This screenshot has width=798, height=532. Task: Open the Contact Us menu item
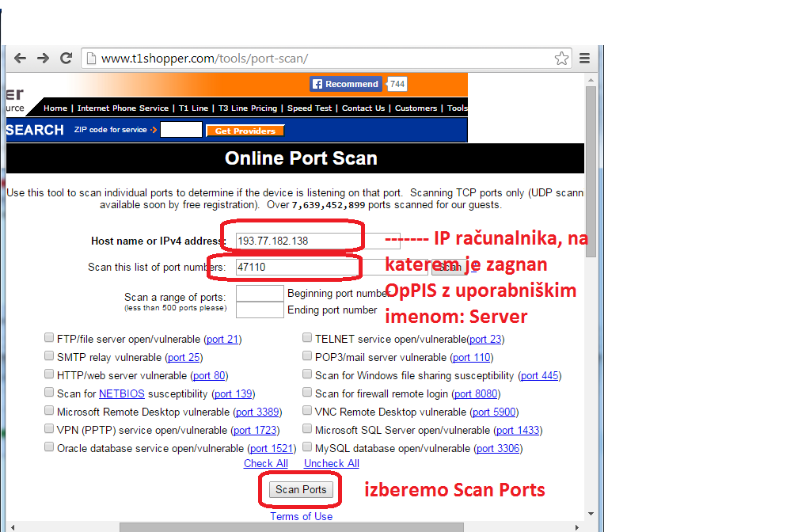[x=363, y=108]
